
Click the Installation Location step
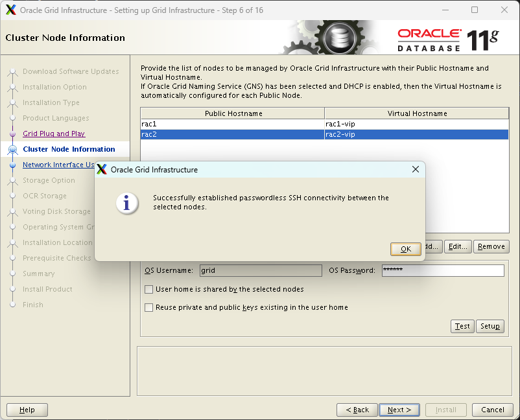(57, 242)
